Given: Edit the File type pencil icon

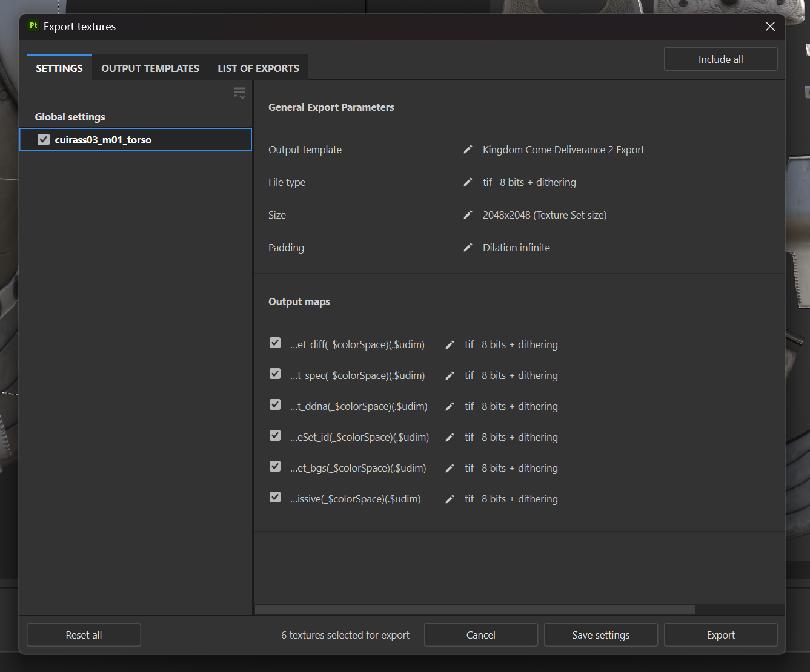Looking at the screenshot, I should 468,182.
